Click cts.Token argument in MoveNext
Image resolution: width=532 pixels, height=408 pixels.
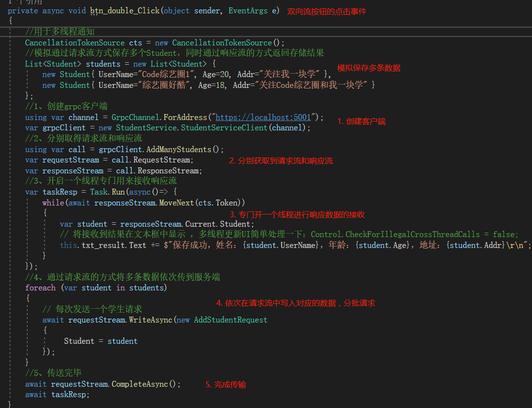(218, 203)
